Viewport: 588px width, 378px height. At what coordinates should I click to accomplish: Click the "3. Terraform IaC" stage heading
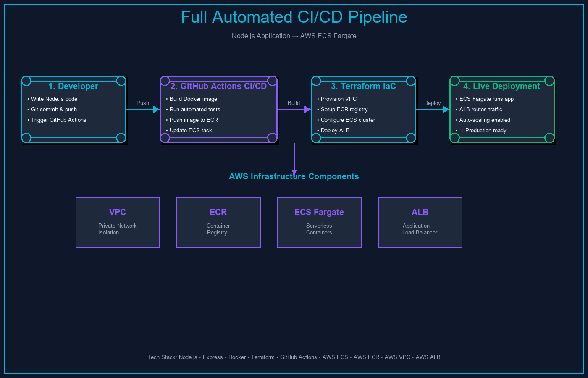click(363, 86)
